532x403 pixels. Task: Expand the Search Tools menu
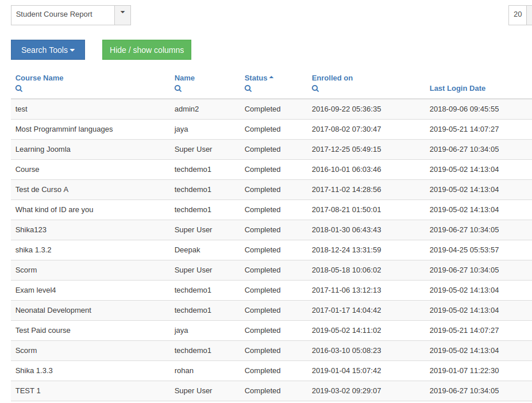[48, 50]
